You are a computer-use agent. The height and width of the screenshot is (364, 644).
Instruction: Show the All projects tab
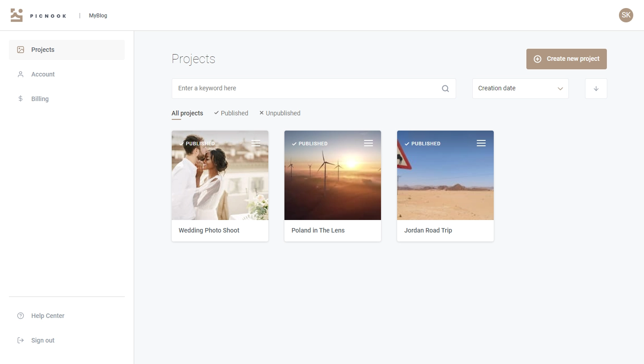[187, 113]
